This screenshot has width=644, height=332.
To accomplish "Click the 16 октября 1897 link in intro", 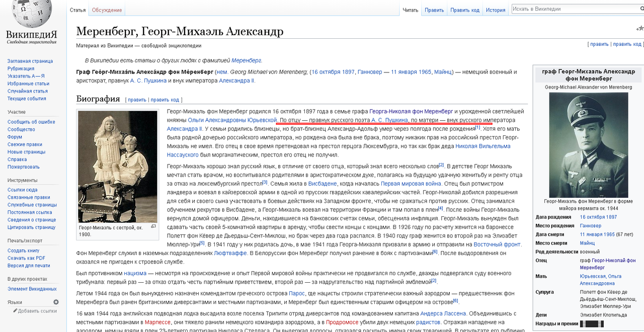I will tap(333, 72).
